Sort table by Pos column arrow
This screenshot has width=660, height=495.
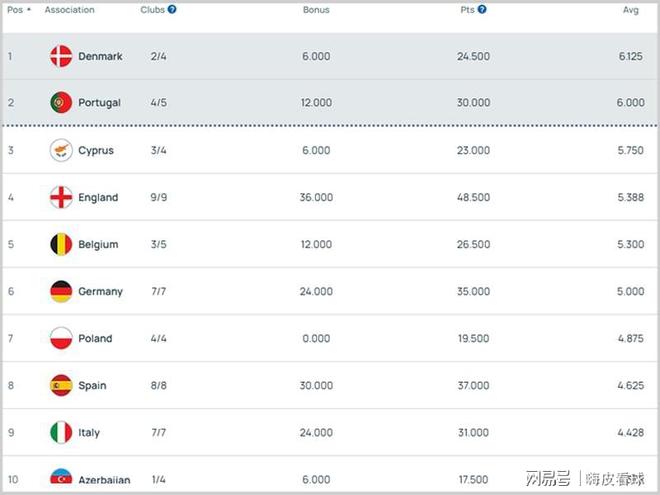tap(29, 10)
